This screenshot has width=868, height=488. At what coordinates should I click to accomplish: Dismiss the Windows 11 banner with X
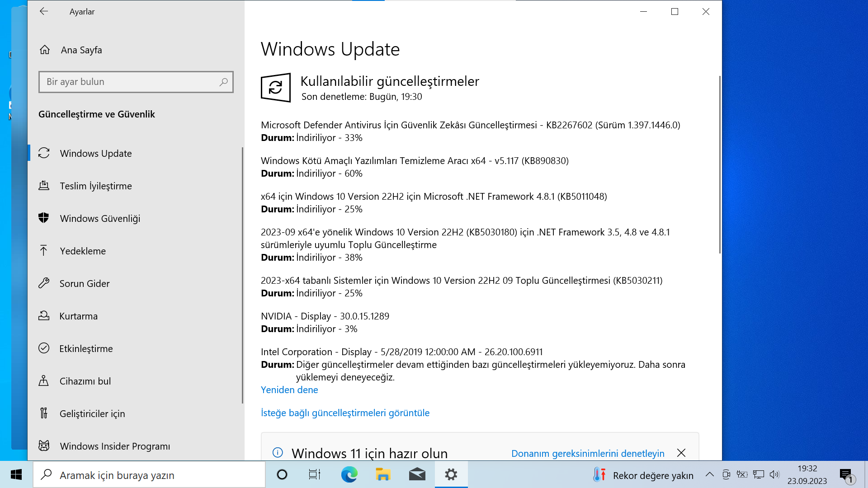pos(681,453)
